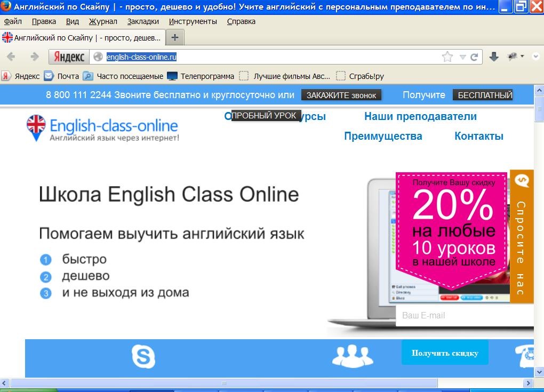Viewport: 544px width, 392px height.
Task: Open the Лучшие фильмы bookmark
Action: tap(284, 76)
